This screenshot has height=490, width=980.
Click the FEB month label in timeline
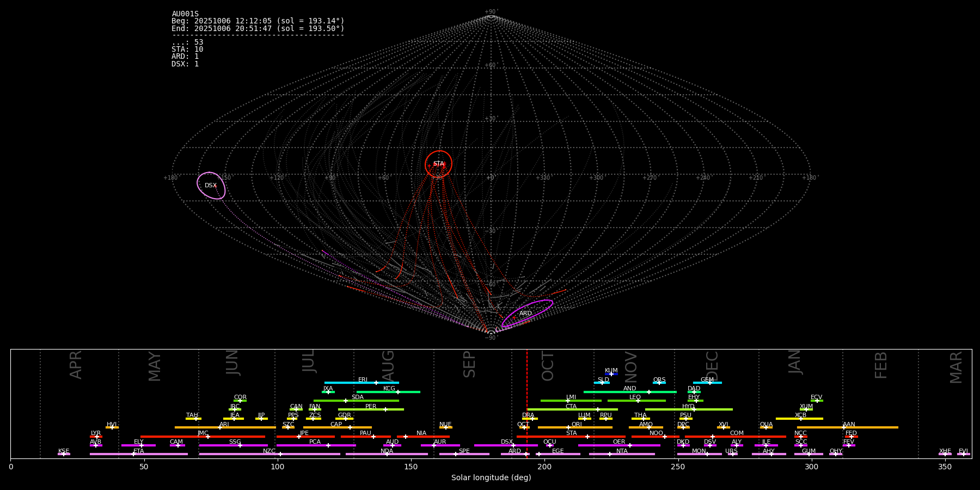(880, 365)
